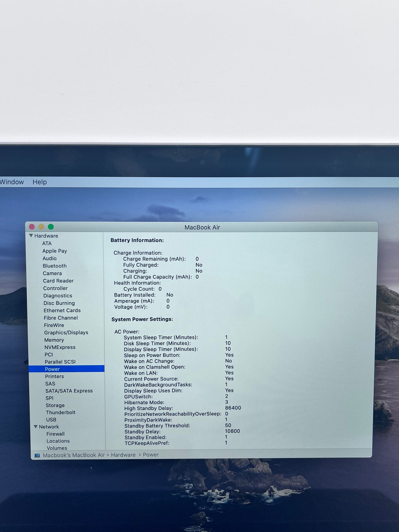The height and width of the screenshot is (532, 399).
Task: Collapse the Hardware section triangle
Action: [x=31, y=235]
